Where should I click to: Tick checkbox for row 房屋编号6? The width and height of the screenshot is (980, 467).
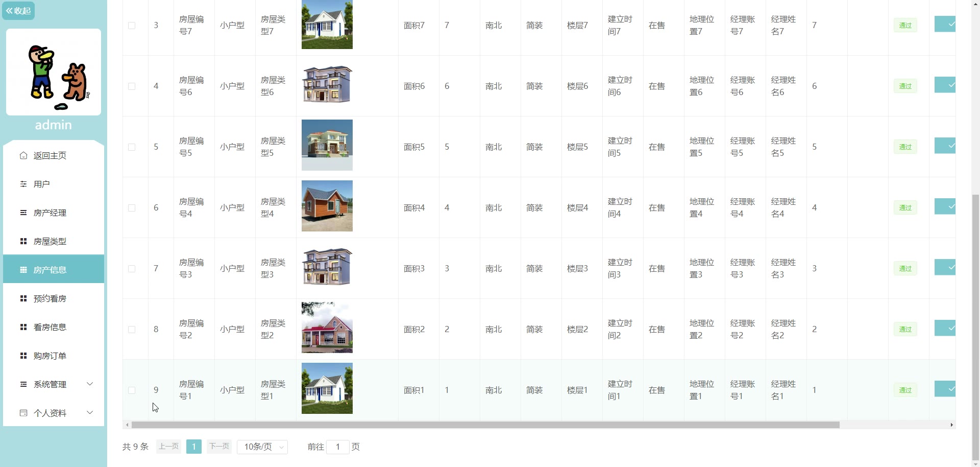[x=132, y=86]
